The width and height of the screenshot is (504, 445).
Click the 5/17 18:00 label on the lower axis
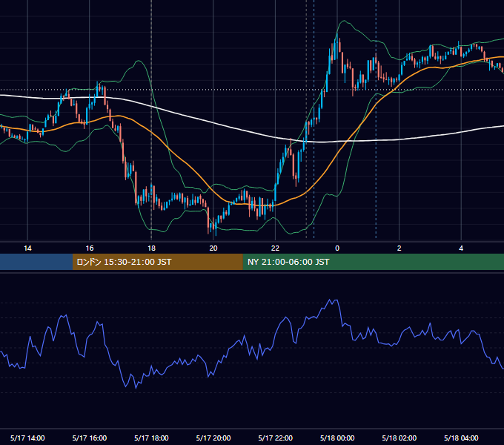pos(151,438)
